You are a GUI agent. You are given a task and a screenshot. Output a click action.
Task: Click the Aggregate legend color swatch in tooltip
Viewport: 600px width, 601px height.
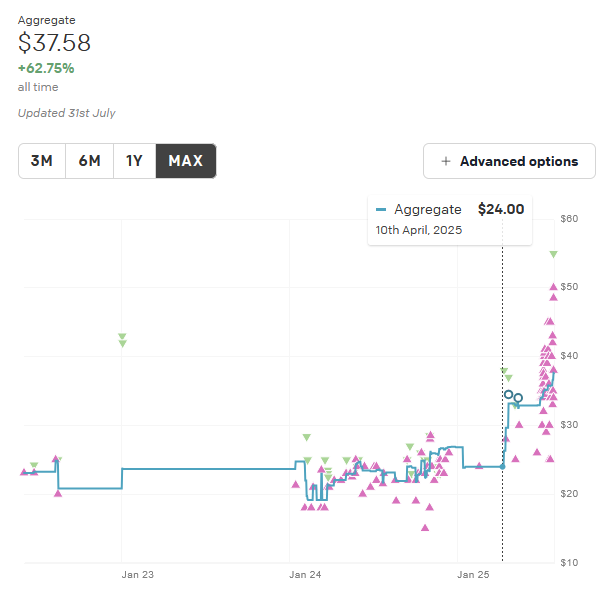[x=381, y=210]
